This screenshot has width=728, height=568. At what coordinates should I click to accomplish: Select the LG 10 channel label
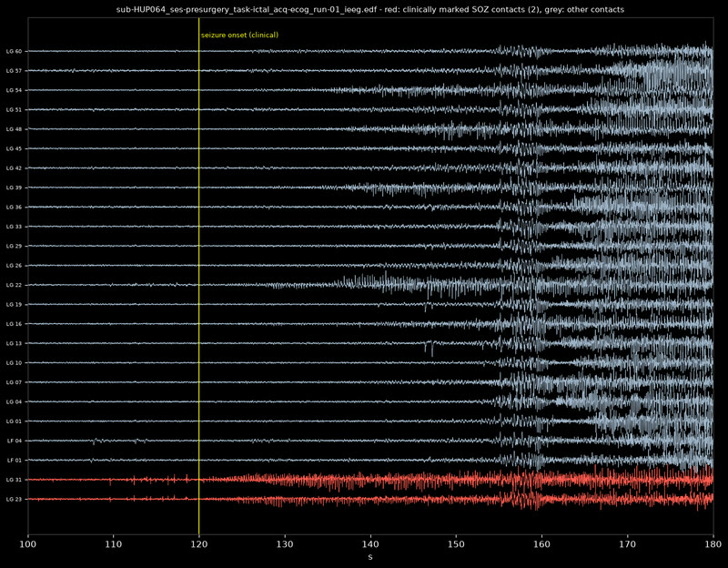(x=14, y=362)
